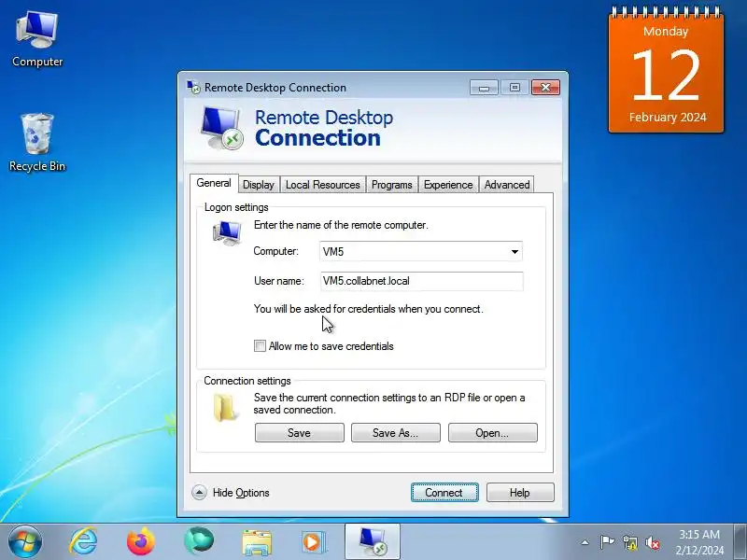The height and width of the screenshot is (560, 747).
Task: Open the teal globe taskbar app
Action: 199,541
